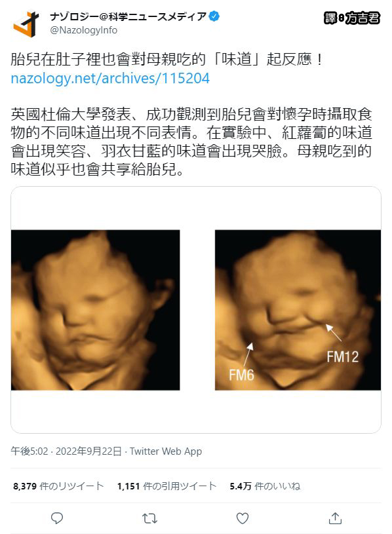Click the FM6 label on the ultrasound
Screen dimensions: 392x534
tap(241, 375)
